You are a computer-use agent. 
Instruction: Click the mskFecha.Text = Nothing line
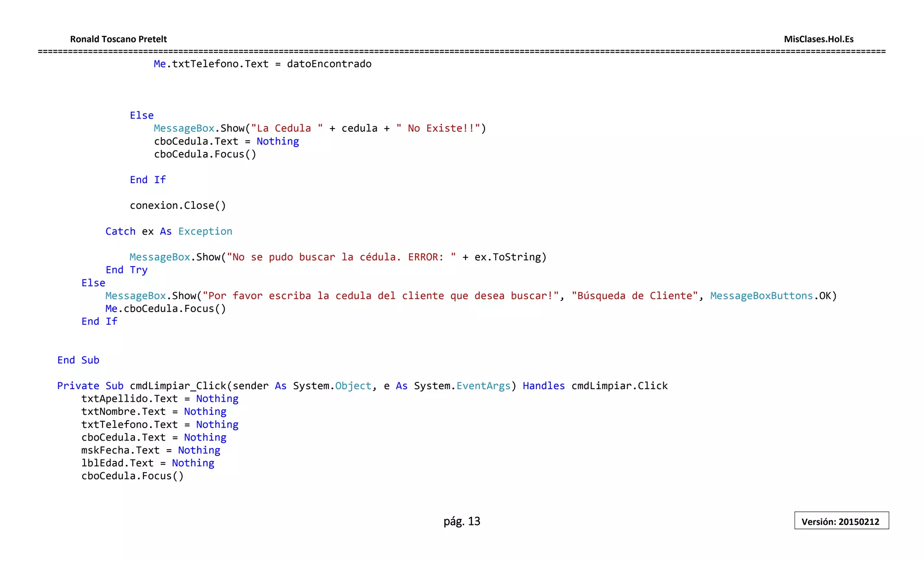coord(151,451)
